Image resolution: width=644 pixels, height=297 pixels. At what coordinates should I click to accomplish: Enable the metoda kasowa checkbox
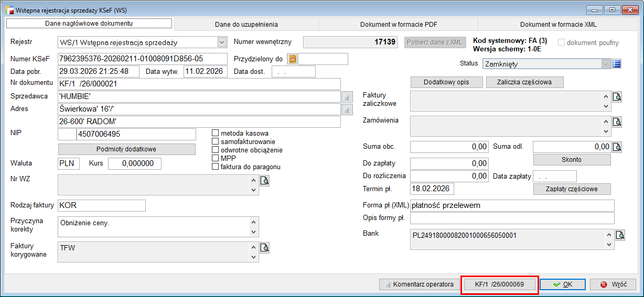click(x=215, y=133)
